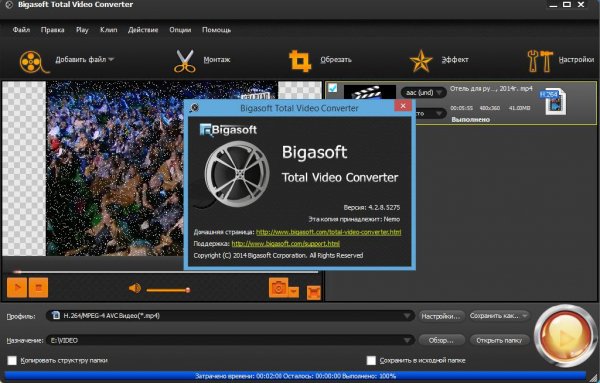
Task: Minimize the main Bigasoft window
Action: [x=553, y=5]
